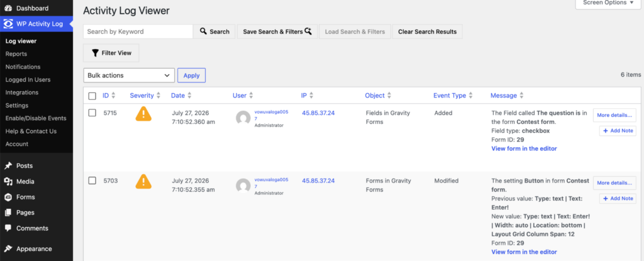Open Enable/Disable Events page

click(x=36, y=118)
